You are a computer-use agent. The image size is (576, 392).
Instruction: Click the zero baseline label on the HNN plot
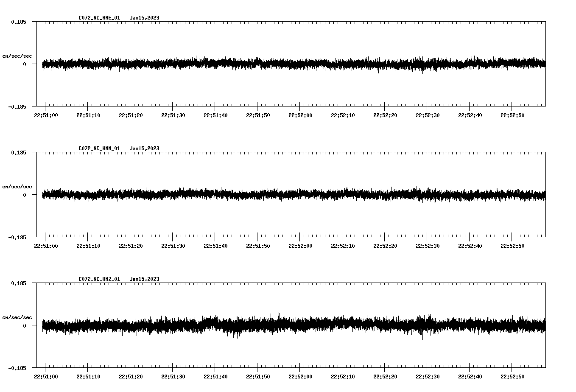coord(24,196)
